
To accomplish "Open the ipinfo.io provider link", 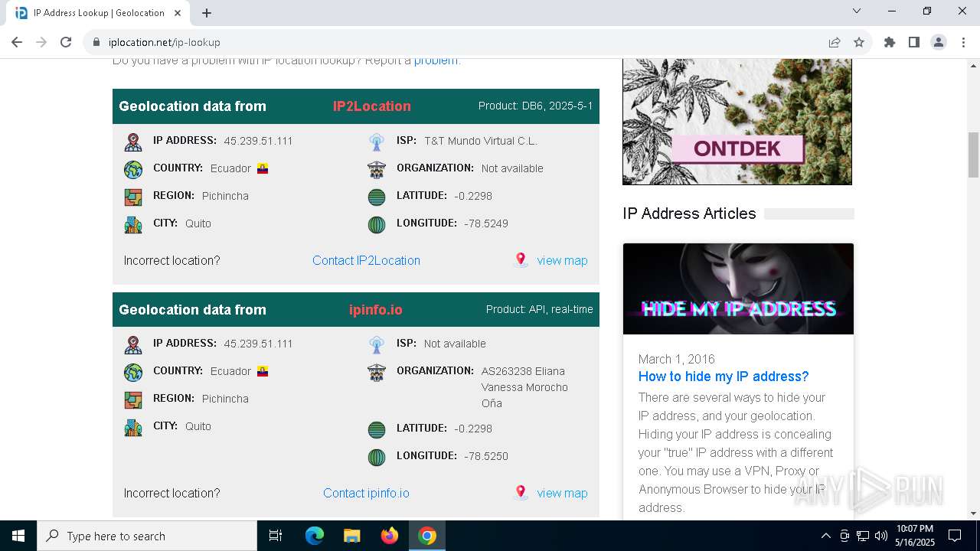I will tap(376, 310).
